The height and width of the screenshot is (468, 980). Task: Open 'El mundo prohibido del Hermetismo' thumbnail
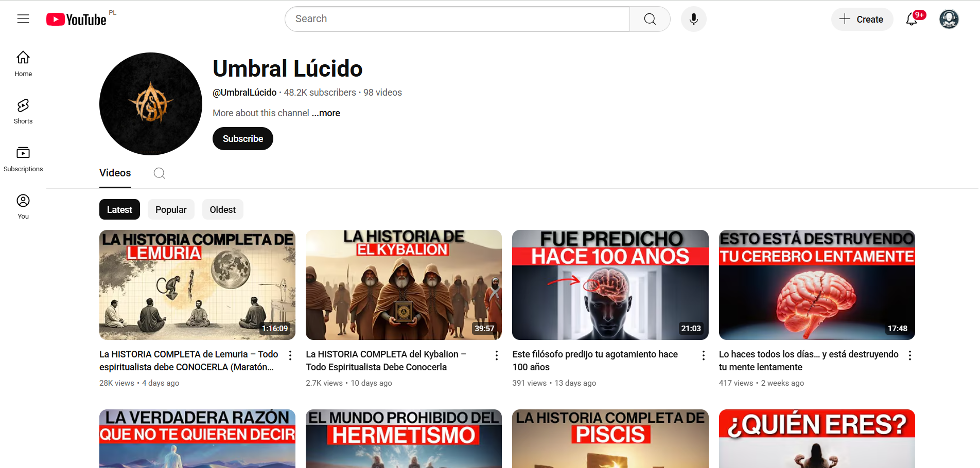pyautogui.click(x=404, y=439)
